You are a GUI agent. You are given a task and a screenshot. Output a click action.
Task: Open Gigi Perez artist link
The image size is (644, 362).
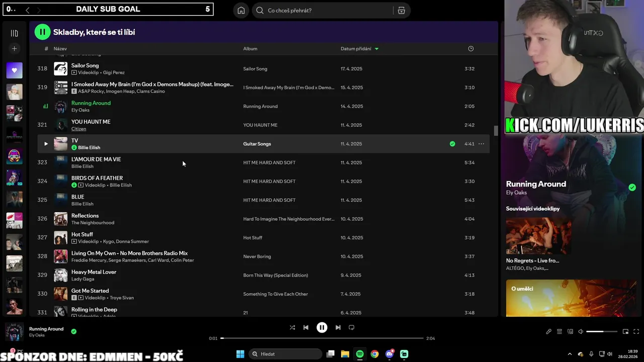tap(114, 72)
